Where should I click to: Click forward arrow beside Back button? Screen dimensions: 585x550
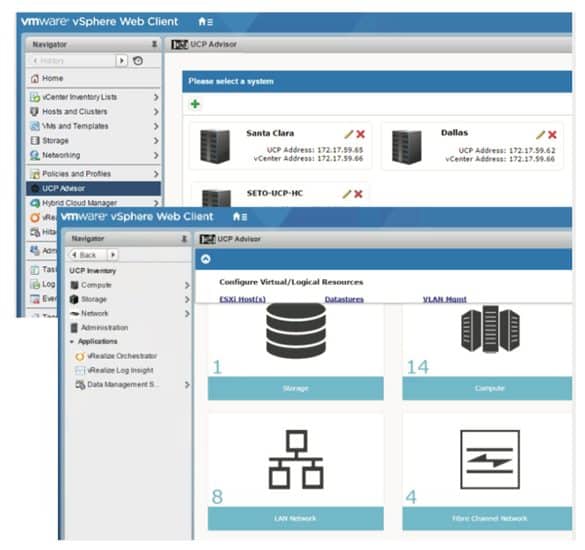tap(113, 255)
